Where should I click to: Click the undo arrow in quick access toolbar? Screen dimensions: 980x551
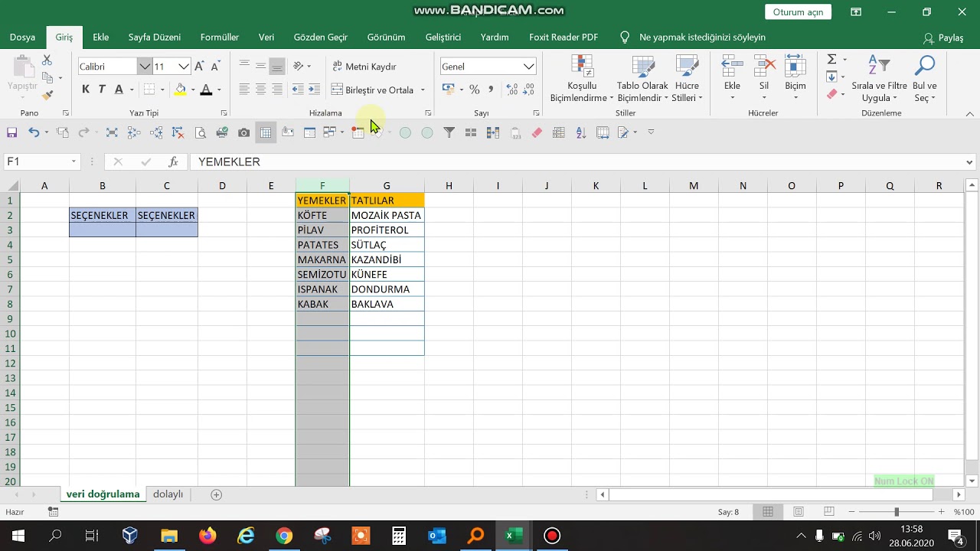(x=33, y=132)
